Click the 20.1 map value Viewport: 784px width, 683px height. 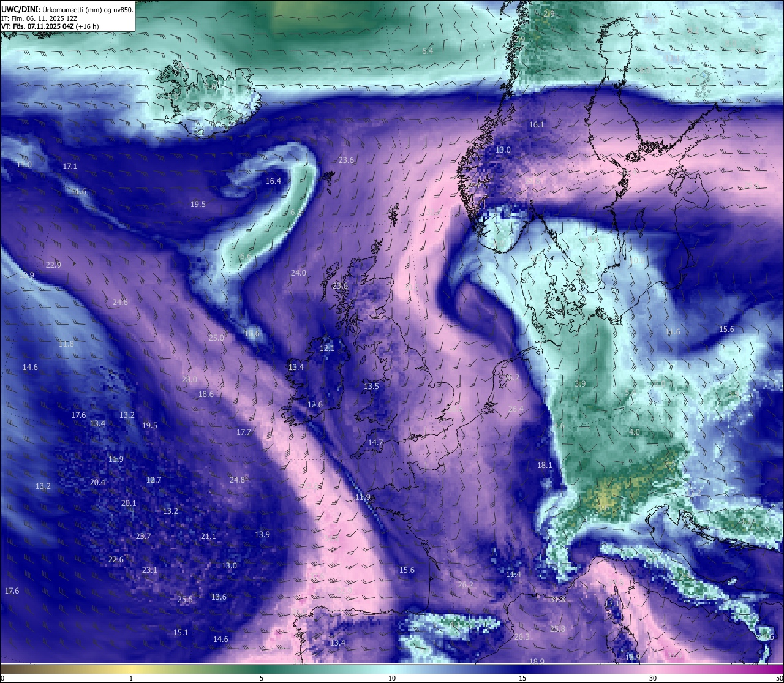pos(129,503)
